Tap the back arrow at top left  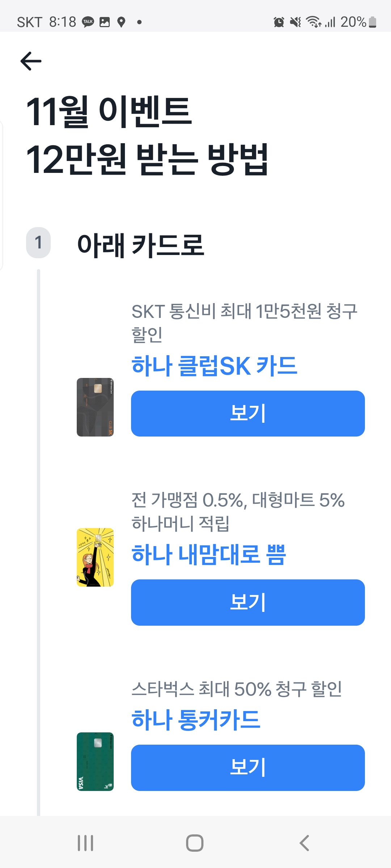[30, 60]
